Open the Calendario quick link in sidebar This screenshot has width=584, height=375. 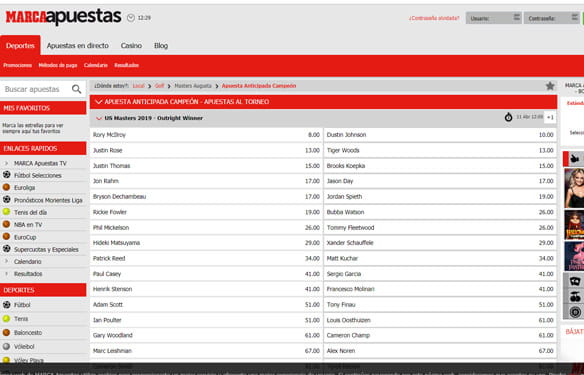click(28, 261)
